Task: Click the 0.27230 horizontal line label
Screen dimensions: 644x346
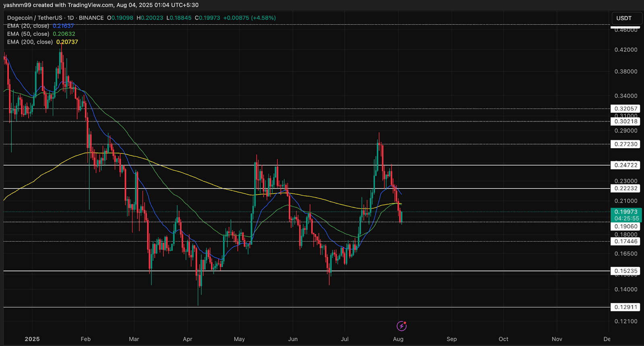Action: coord(625,144)
